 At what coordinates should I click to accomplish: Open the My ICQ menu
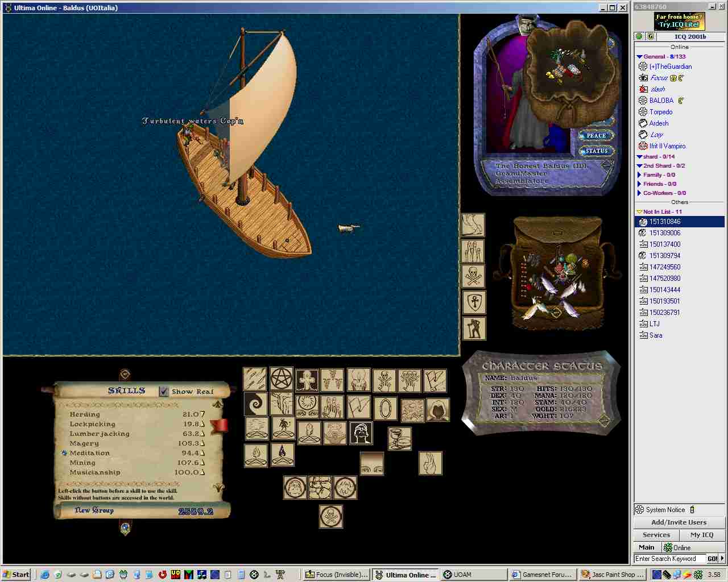pyautogui.click(x=702, y=535)
